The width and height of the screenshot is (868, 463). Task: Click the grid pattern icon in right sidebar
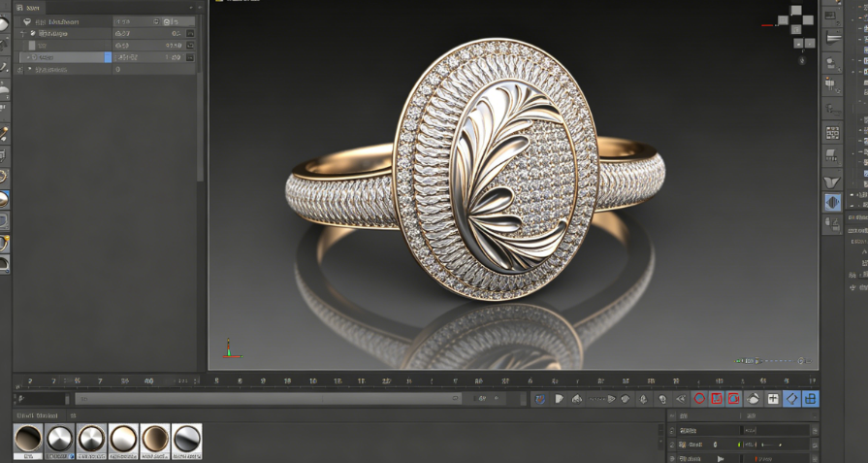coord(832,132)
